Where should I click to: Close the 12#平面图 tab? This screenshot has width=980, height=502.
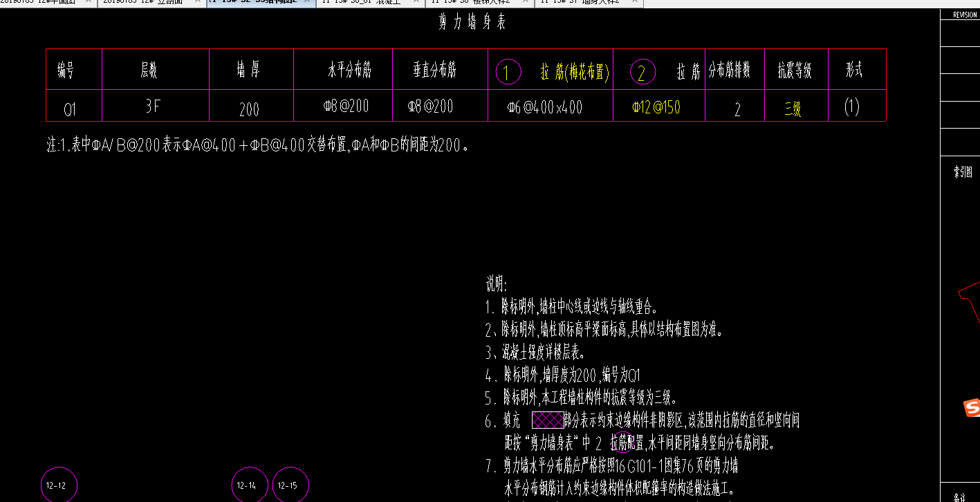89,2
